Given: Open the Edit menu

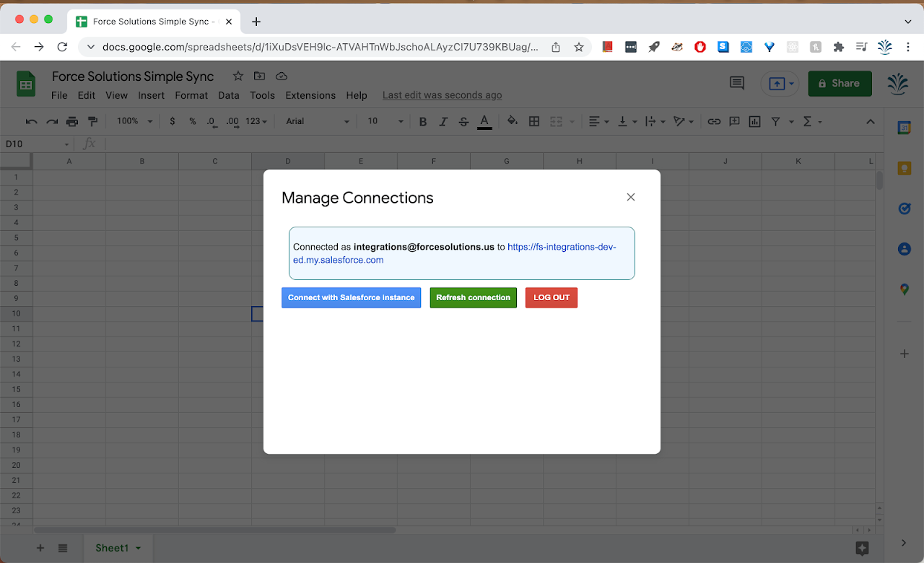Looking at the screenshot, I should coord(87,95).
